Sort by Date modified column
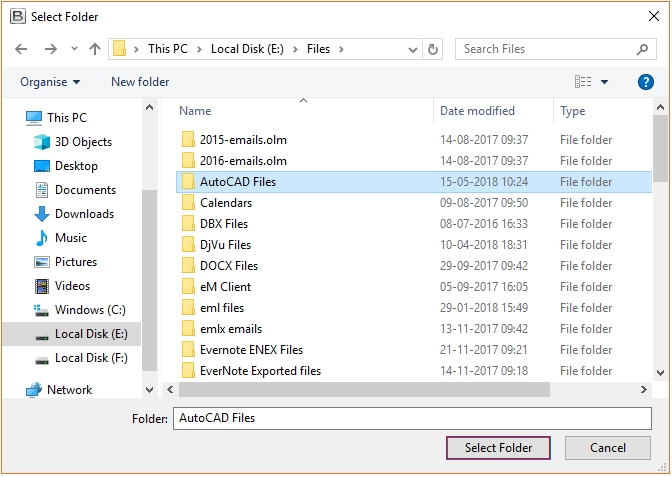 (x=477, y=111)
